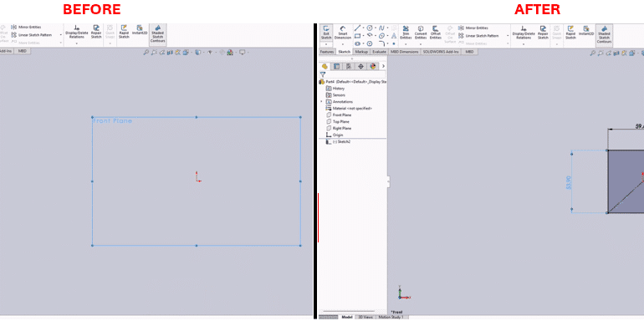The image size is (644, 321).
Task: Open Display/Delete Relations dropdown arrow, AFTER panel
Action: [524, 43]
